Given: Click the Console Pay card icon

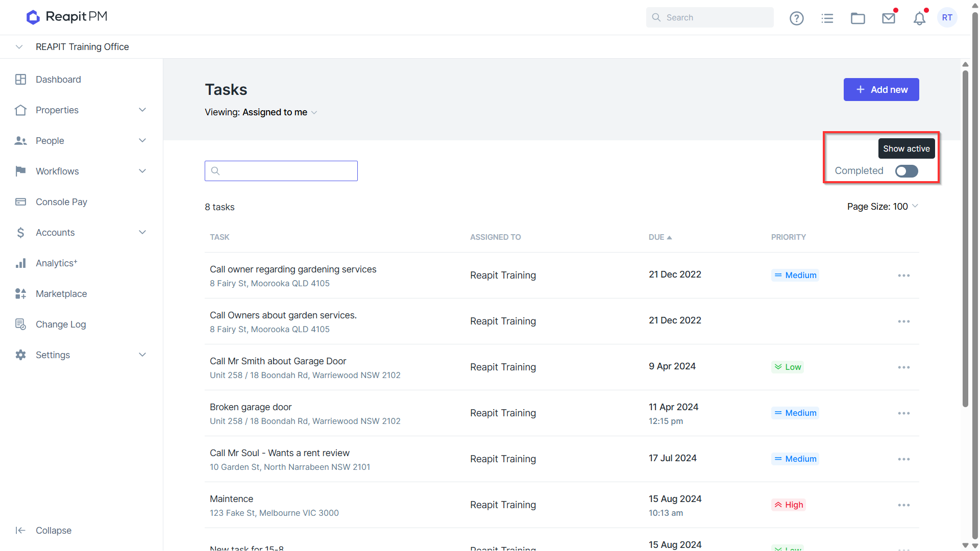Looking at the screenshot, I should click(20, 202).
